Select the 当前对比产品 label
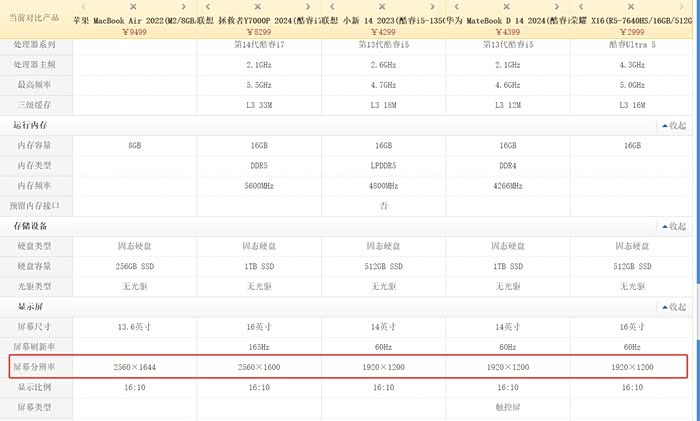Viewport: 700px width, 421px height. [34, 18]
